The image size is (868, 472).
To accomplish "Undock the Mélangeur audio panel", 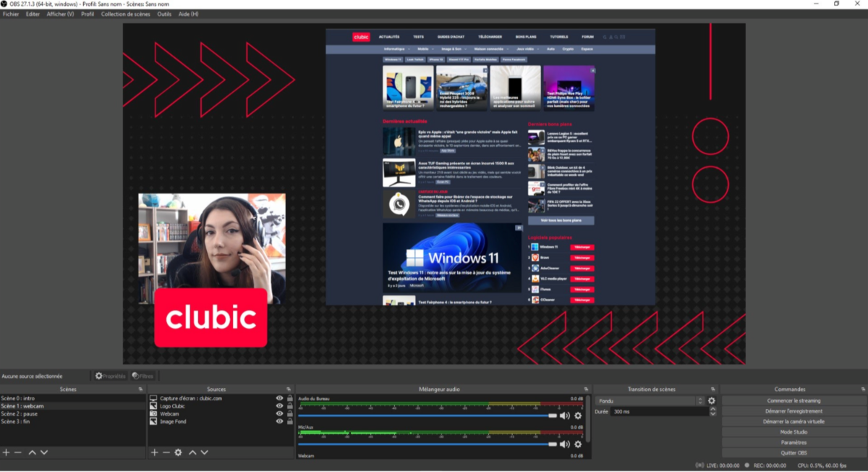I will click(587, 389).
